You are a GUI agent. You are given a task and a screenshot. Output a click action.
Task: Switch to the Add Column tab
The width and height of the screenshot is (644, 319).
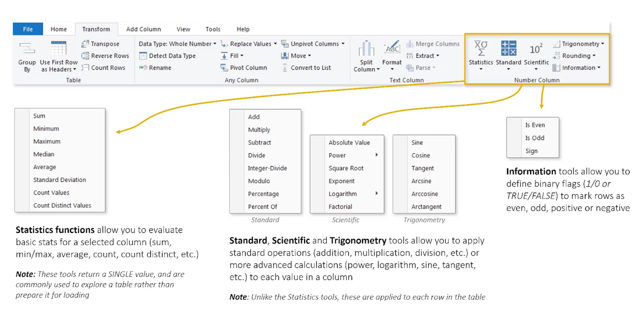pyautogui.click(x=143, y=29)
